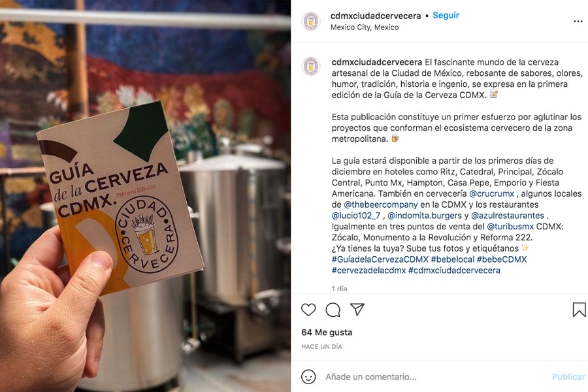Click the header profile avatar of cdmxciudadcervecera
This screenshot has width=588, height=392.
coord(311,21)
